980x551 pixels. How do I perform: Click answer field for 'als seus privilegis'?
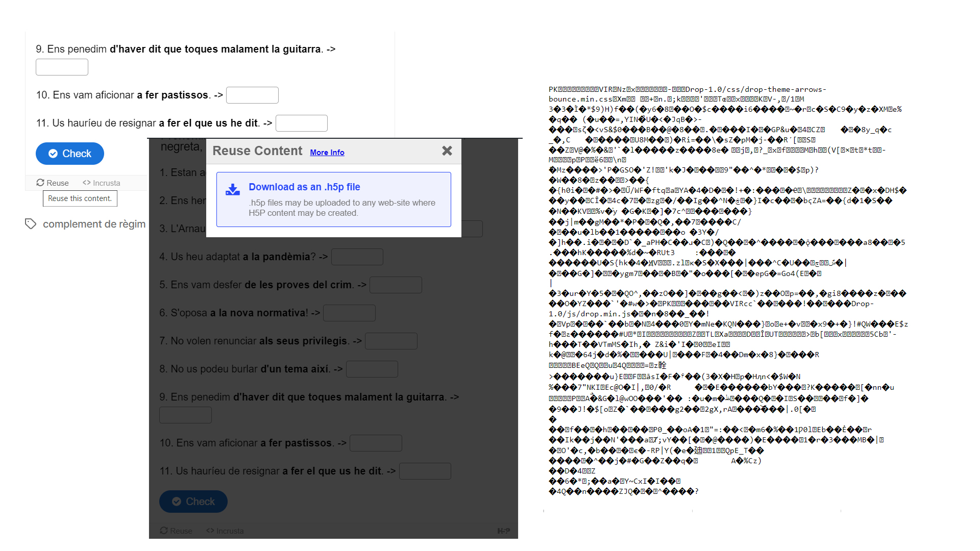coord(391,341)
